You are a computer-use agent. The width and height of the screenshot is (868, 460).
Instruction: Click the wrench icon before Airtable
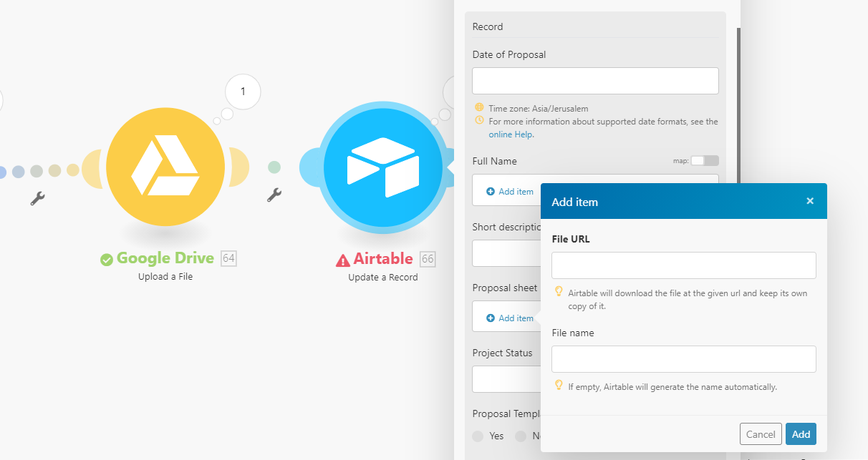(274, 194)
